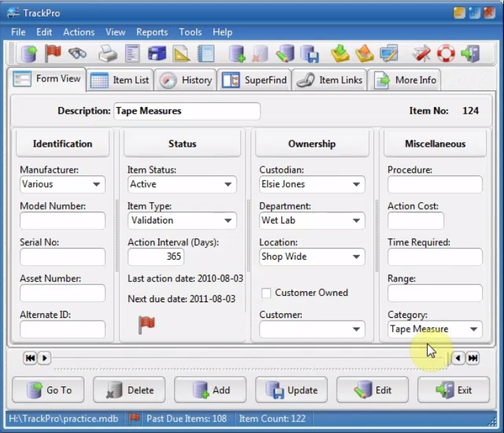Open the Manufacturer dropdown
The height and width of the screenshot is (433, 504).
point(96,184)
